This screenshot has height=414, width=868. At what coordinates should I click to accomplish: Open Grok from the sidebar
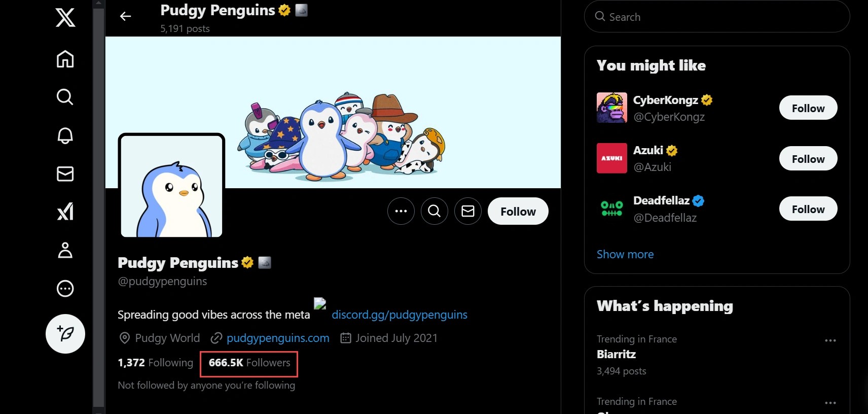[65, 212]
